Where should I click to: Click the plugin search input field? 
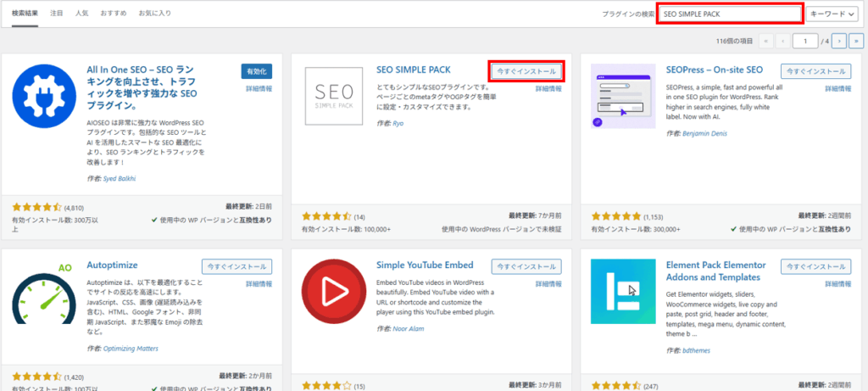[730, 14]
